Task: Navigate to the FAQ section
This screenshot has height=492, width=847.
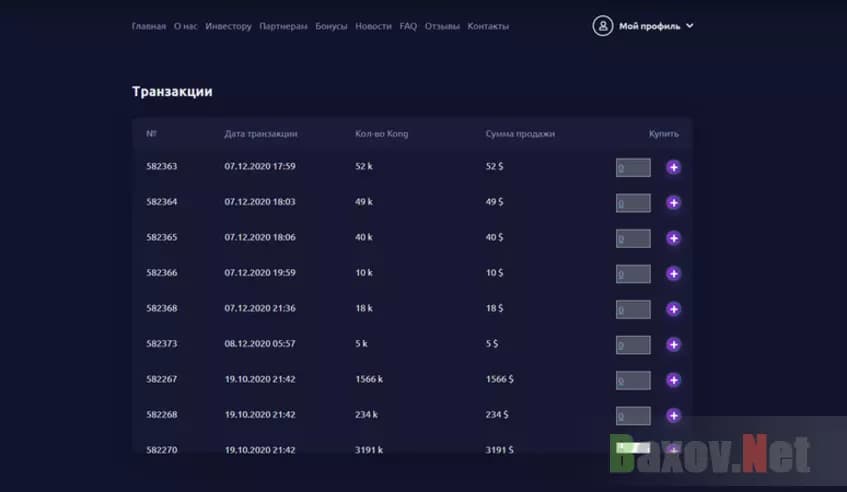Action: 408,26
